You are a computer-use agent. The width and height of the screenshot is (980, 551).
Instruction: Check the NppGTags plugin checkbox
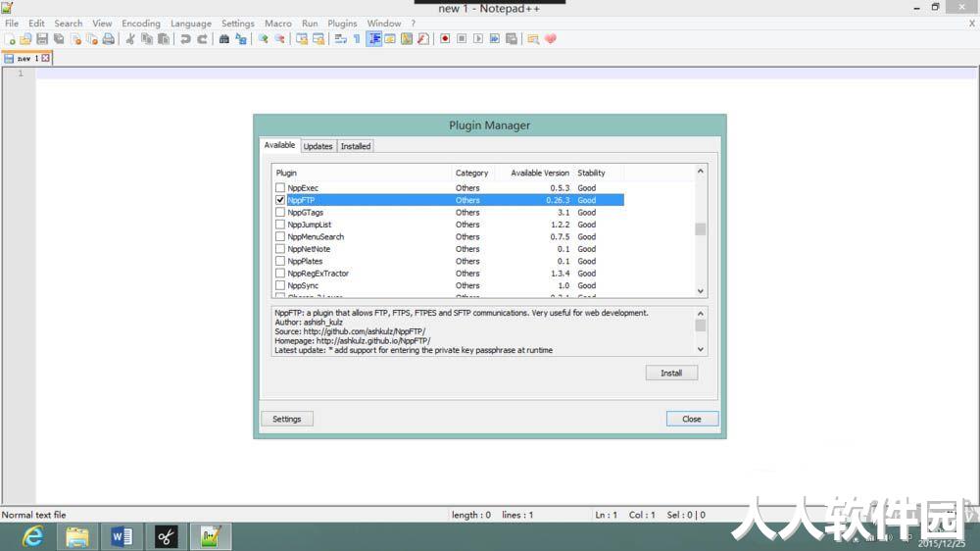click(280, 212)
